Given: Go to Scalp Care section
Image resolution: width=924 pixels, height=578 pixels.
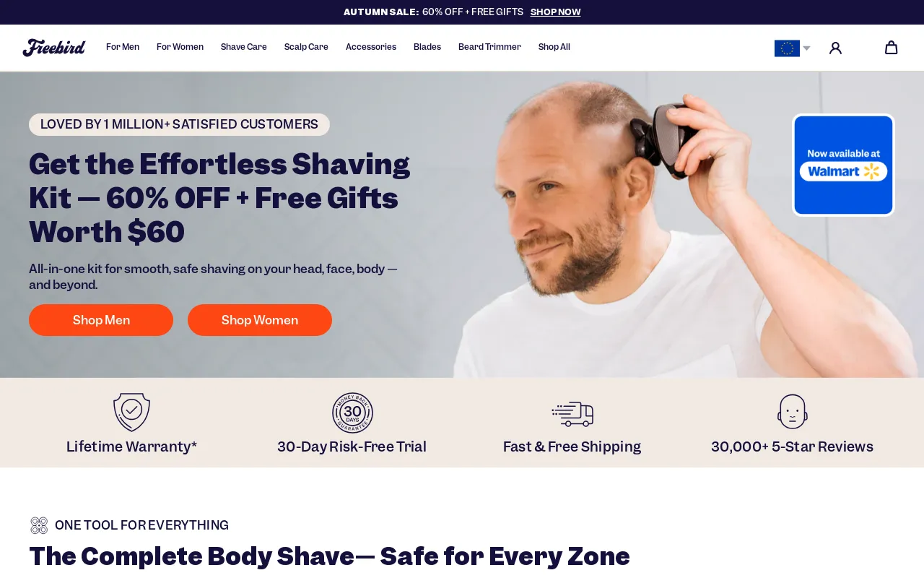Looking at the screenshot, I should pos(306,47).
